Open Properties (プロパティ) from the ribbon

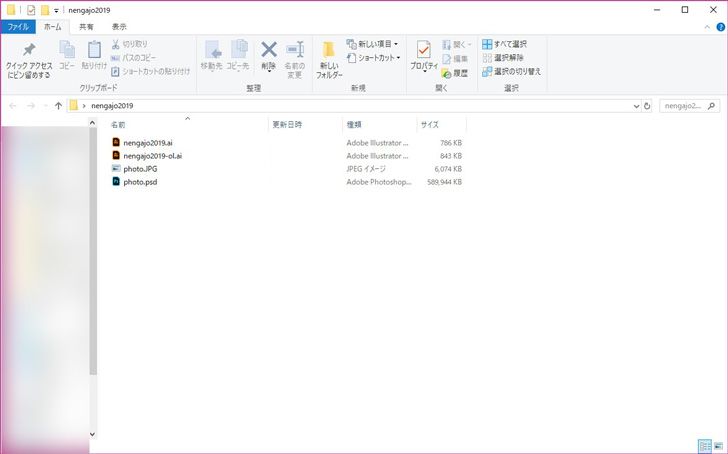tap(424, 56)
